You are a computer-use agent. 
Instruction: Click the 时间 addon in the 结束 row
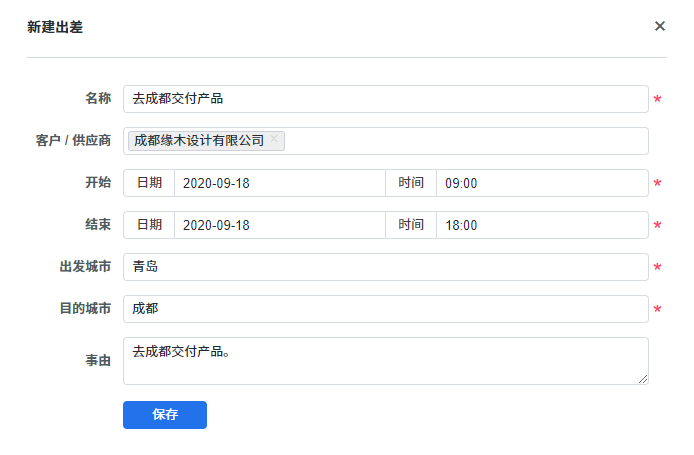(x=411, y=225)
